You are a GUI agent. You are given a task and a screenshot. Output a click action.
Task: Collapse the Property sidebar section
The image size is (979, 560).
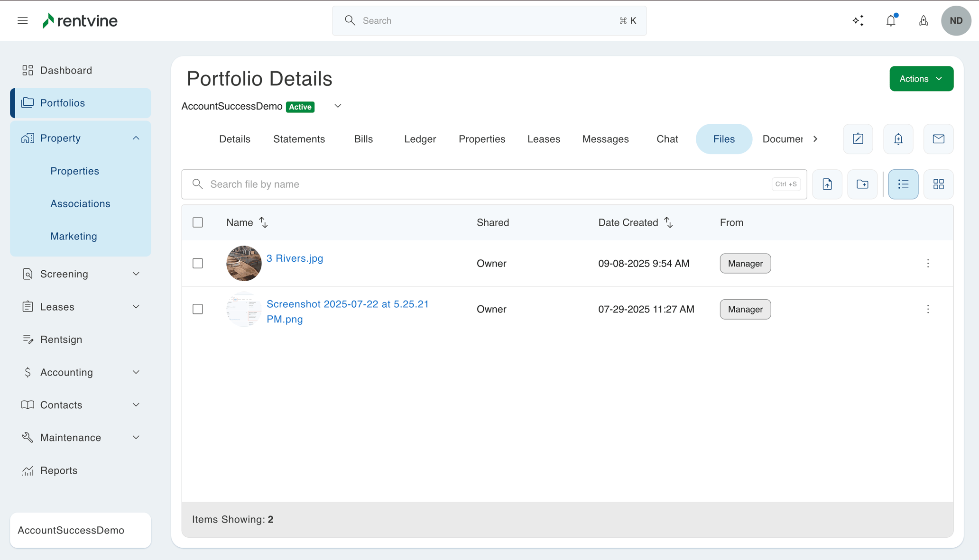pyautogui.click(x=136, y=138)
